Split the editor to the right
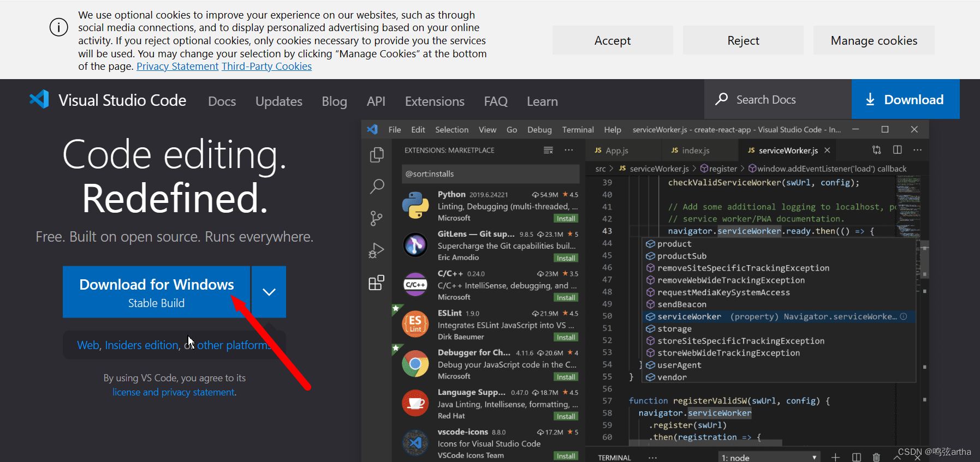 tap(897, 150)
